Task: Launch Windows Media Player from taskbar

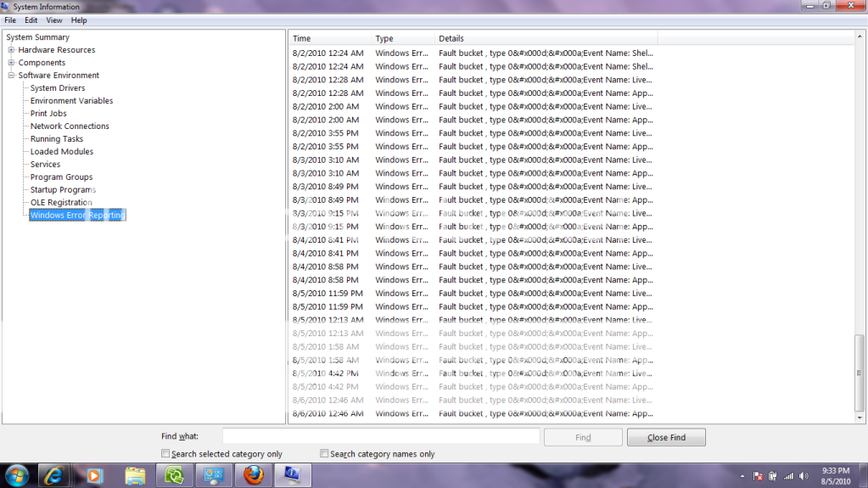Action: 95,475
